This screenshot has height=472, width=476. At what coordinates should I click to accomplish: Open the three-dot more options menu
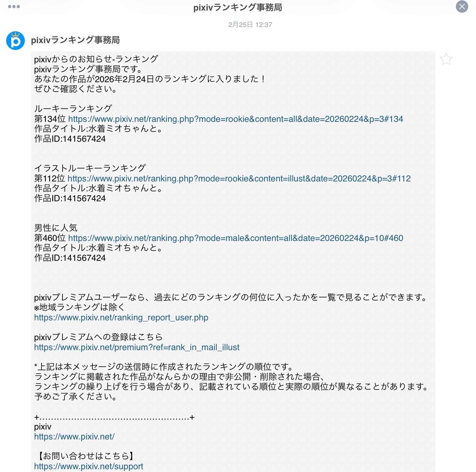coord(14,7)
